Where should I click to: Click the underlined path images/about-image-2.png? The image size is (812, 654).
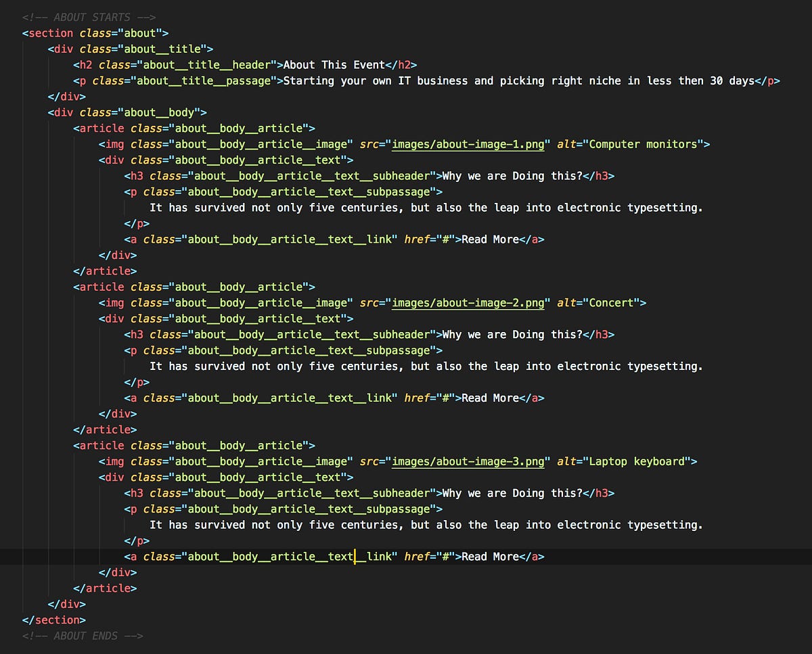click(467, 302)
